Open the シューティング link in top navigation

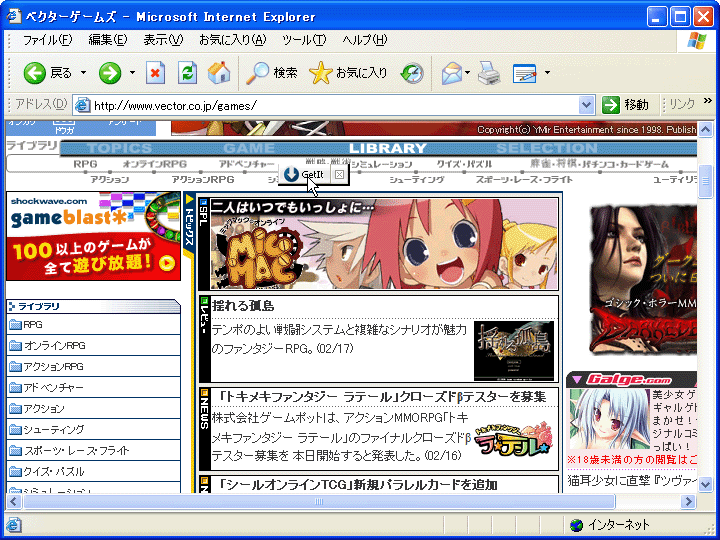point(417,180)
